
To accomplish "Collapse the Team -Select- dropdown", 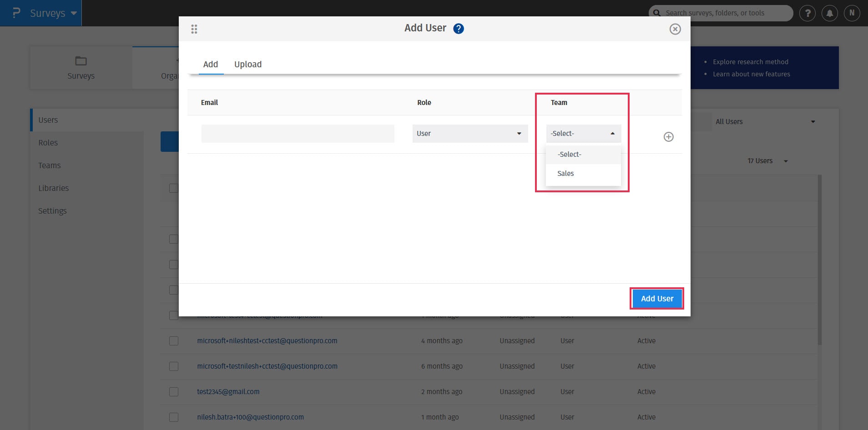I will coord(583,134).
